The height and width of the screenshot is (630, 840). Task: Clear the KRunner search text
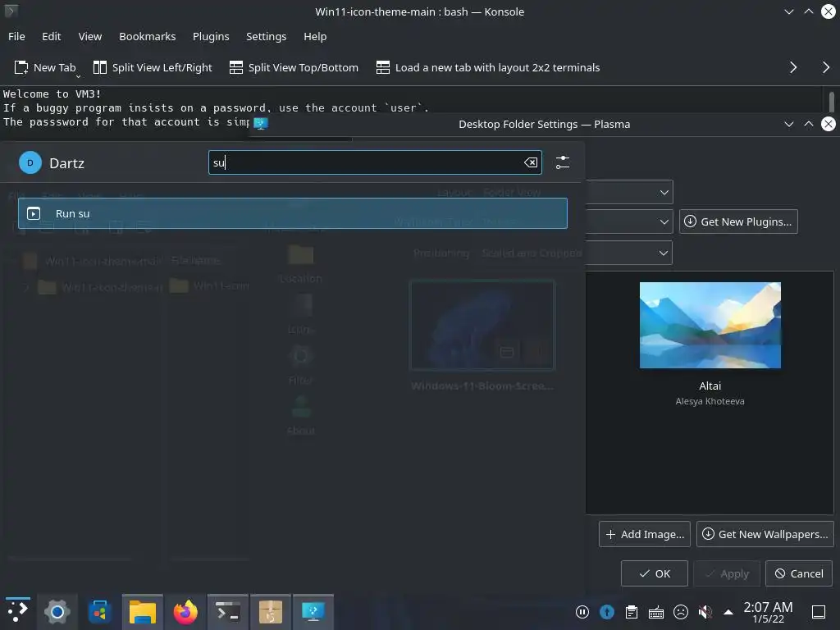coord(531,162)
